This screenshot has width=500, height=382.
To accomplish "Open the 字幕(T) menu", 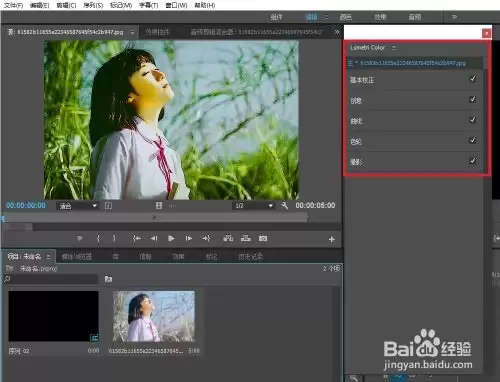I will (149, 5).
